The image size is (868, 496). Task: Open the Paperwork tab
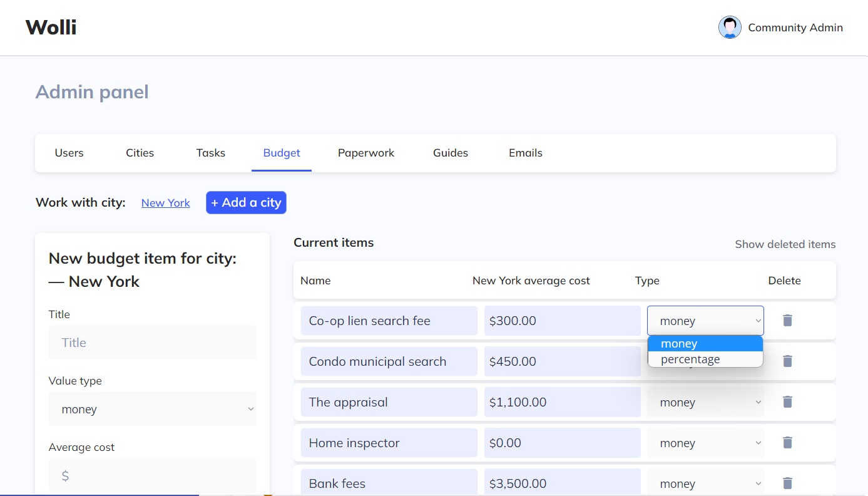pos(366,153)
